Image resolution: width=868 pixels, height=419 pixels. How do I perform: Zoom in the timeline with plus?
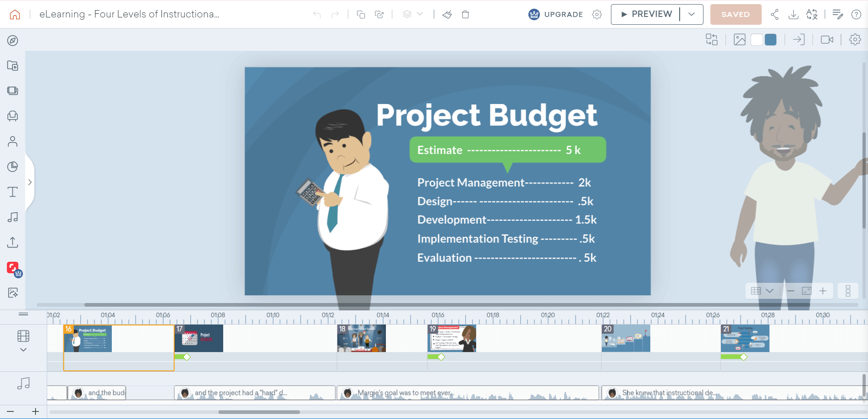tap(35, 412)
